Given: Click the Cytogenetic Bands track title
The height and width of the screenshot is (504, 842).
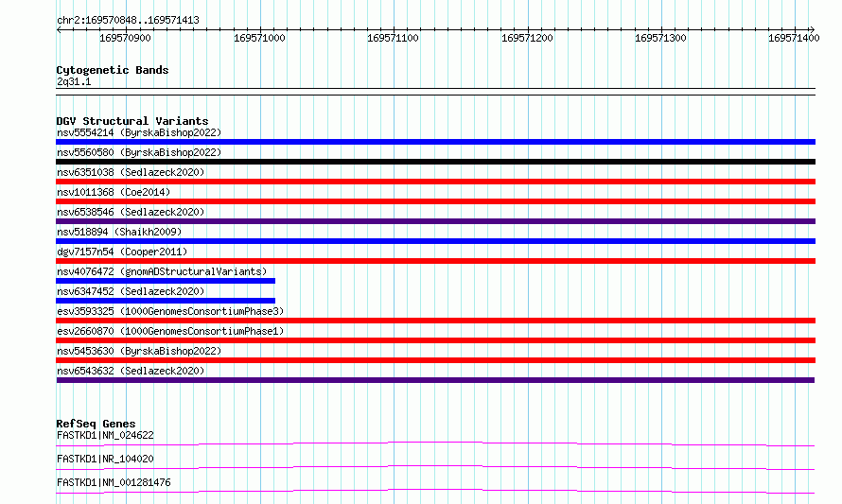Looking at the screenshot, I should coord(113,70).
